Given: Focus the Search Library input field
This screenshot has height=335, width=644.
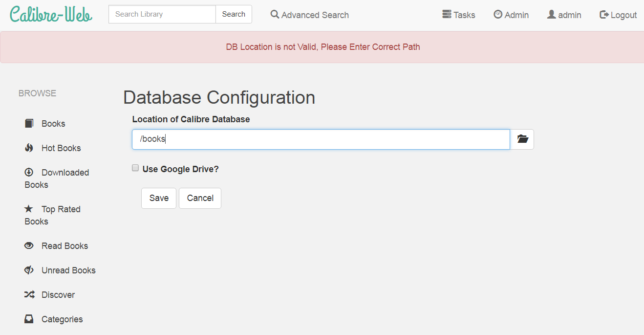Looking at the screenshot, I should (x=162, y=14).
